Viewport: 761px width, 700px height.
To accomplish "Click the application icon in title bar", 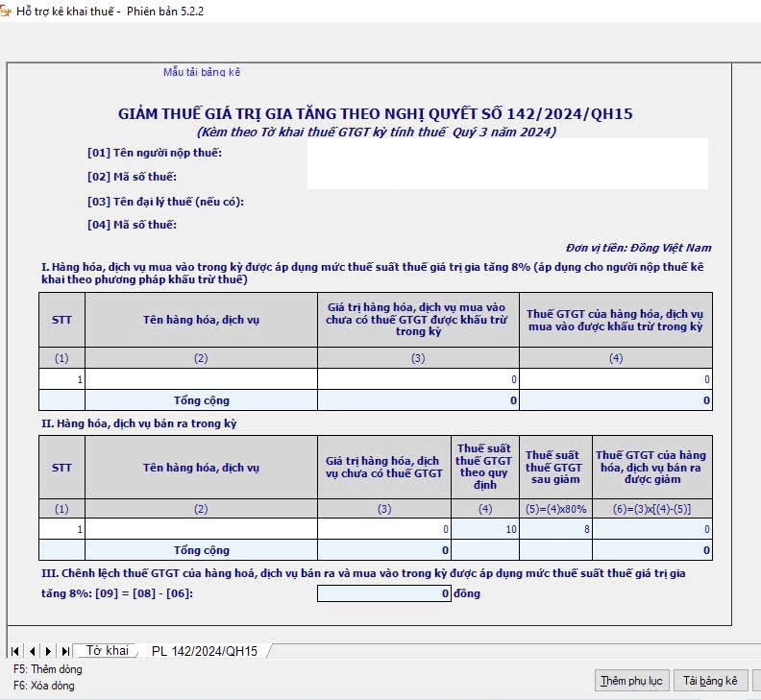I will (x=5, y=11).
